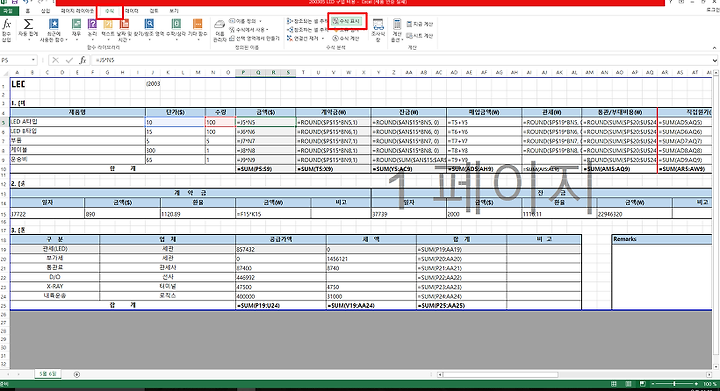Toggle Show Formulas (수식 표시) button
Image resolution: width=720 pixels, height=391 pixels.
point(347,21)
